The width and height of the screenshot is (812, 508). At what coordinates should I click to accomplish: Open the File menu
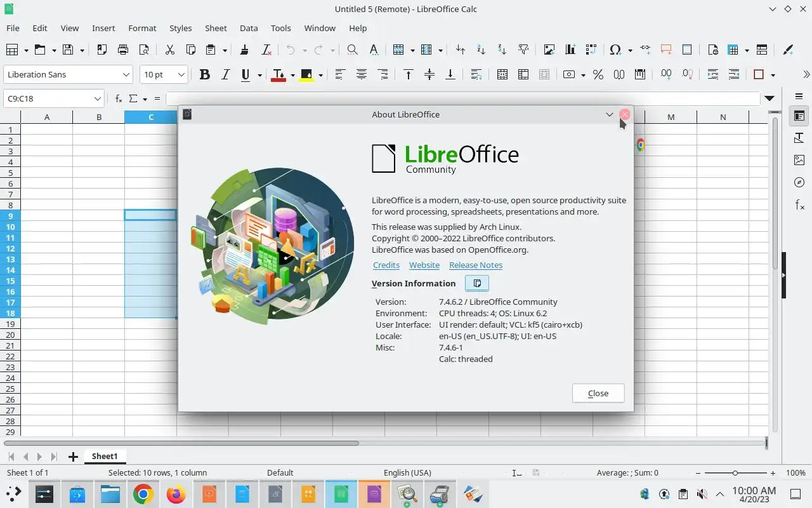pyautogui.click(x=13, y=28)
